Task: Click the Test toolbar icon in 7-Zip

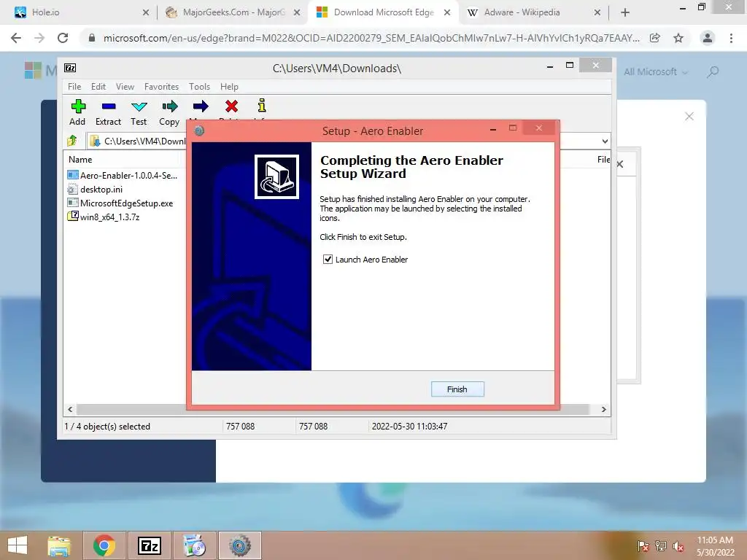Action: 139,106
